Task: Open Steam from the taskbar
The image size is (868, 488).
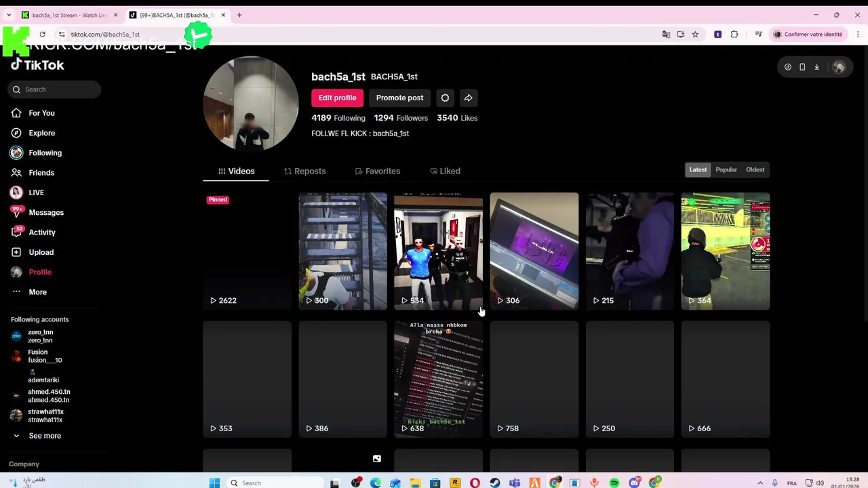Action: [x=495, y=483]
